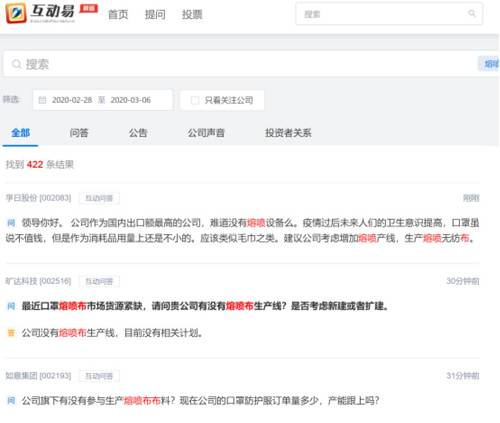Switch to the 全部 tab
This screenshot has height=423, width=500.
[21, 133]
